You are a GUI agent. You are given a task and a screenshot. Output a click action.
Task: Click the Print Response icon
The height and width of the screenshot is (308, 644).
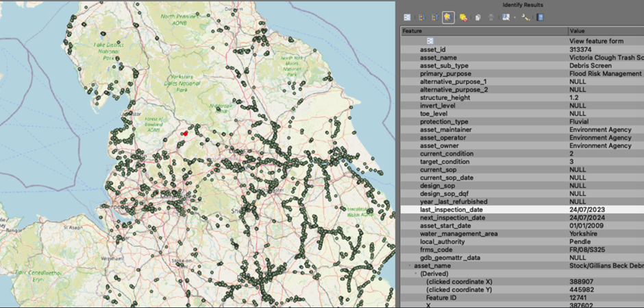491,17
